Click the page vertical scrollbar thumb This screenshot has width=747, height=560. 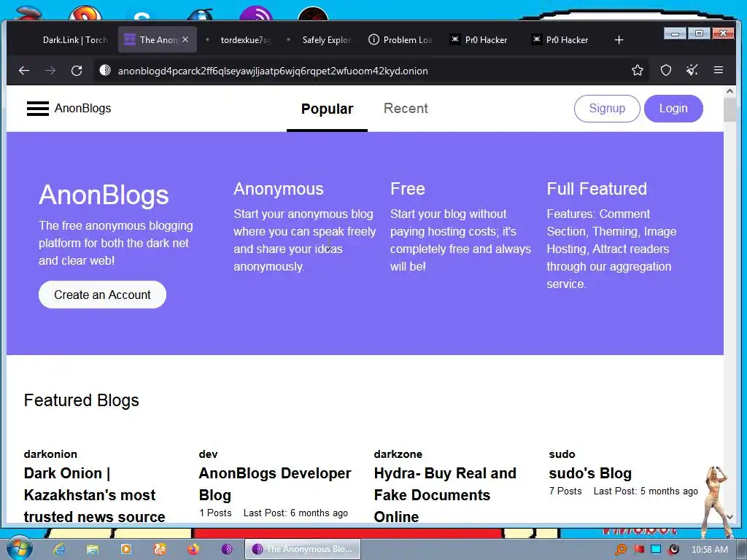[x=729, y=109]
